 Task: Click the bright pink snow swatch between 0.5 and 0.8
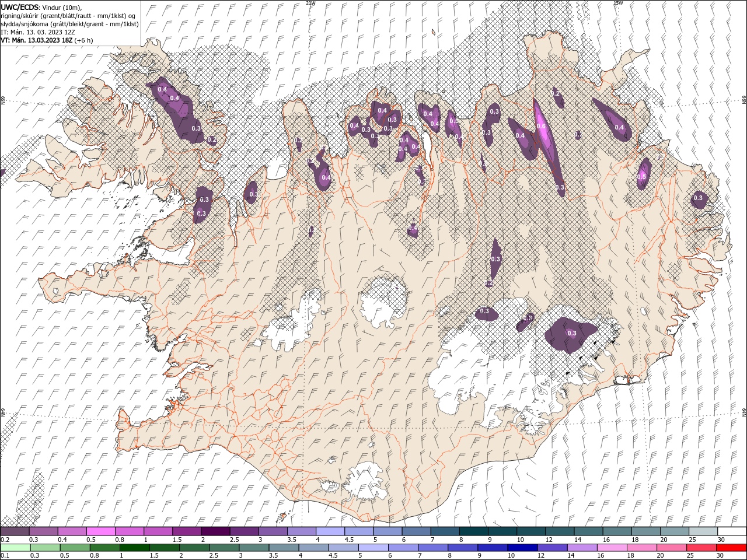(x=101, y=531)
